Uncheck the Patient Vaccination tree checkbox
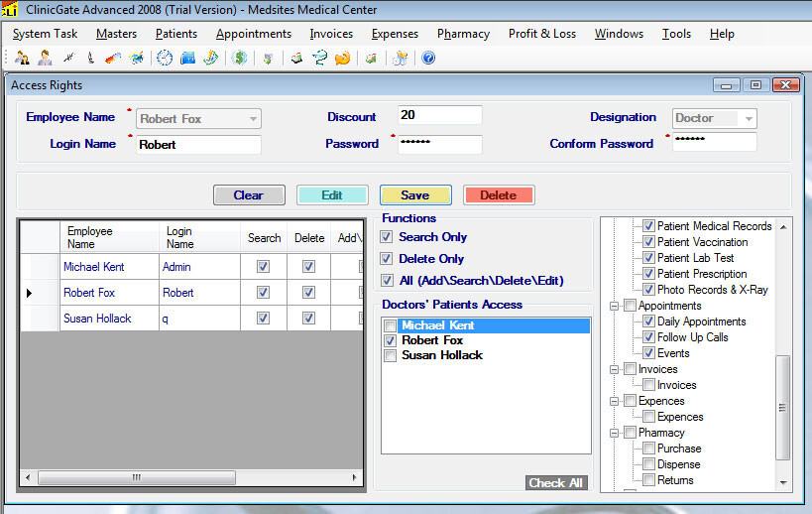 pyautogui.click(x=648, y=242)
